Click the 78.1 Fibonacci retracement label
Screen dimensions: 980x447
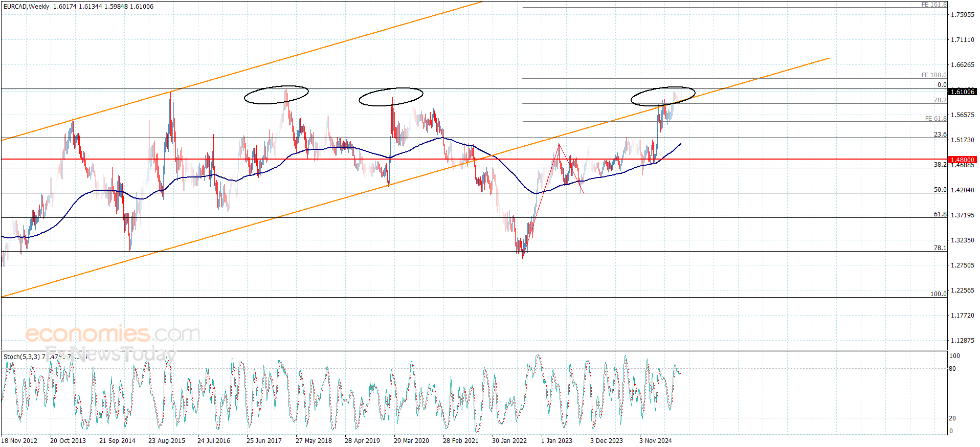pyautogui.click(x=940, y=248)
